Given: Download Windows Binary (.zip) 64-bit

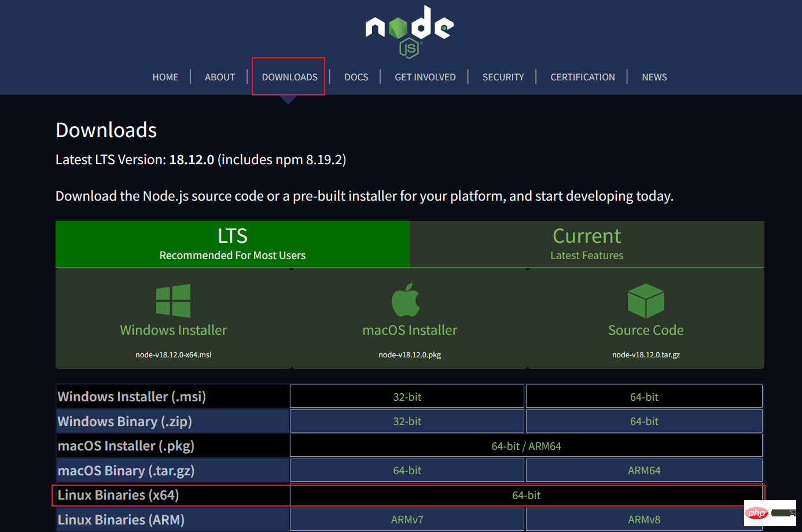Looking at the screenshot, I should (644, 422).
